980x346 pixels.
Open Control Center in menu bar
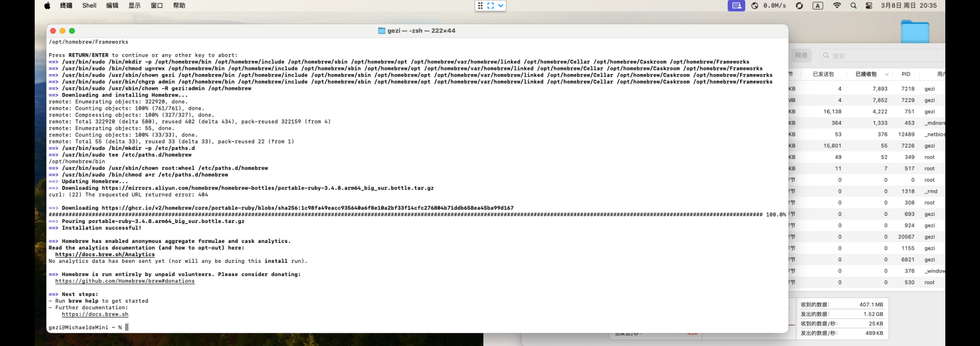click(x=869, y=6)
